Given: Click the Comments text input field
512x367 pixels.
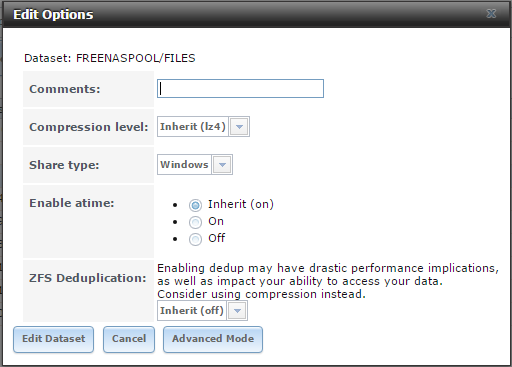Looking at the screenshot, I should coord(240,89).
